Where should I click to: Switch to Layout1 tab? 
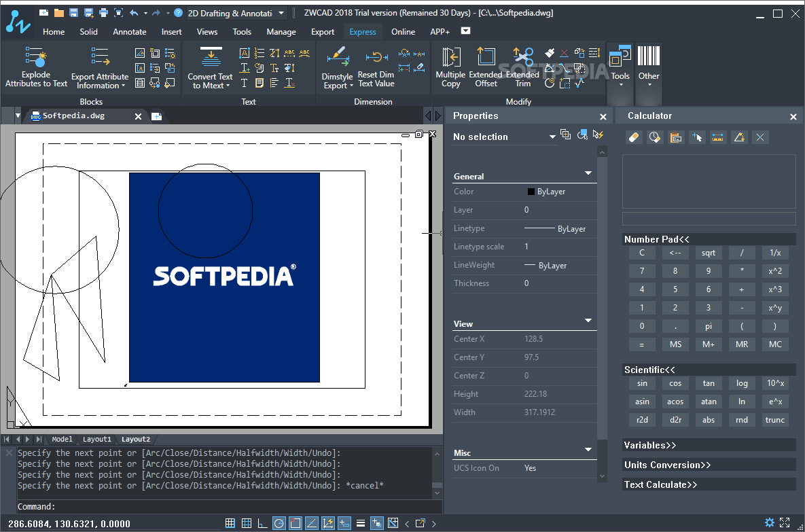[x=97, y=439]
